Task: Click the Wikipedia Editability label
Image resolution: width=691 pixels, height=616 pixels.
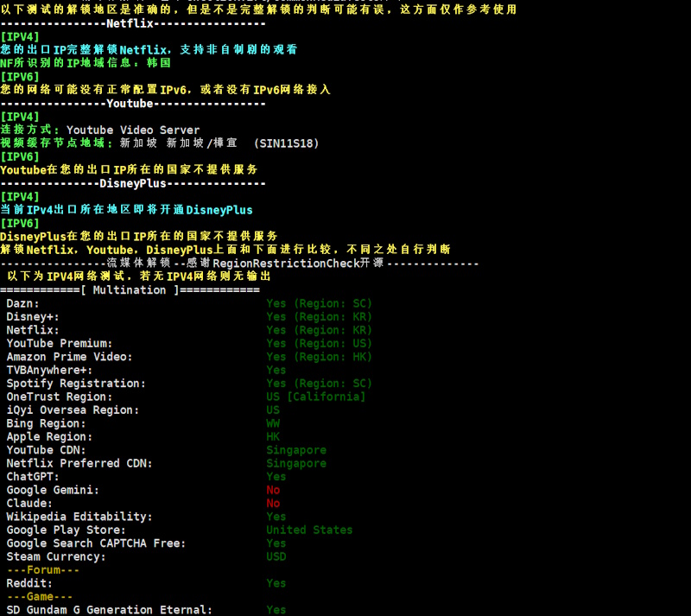Action: coord(79,517)
